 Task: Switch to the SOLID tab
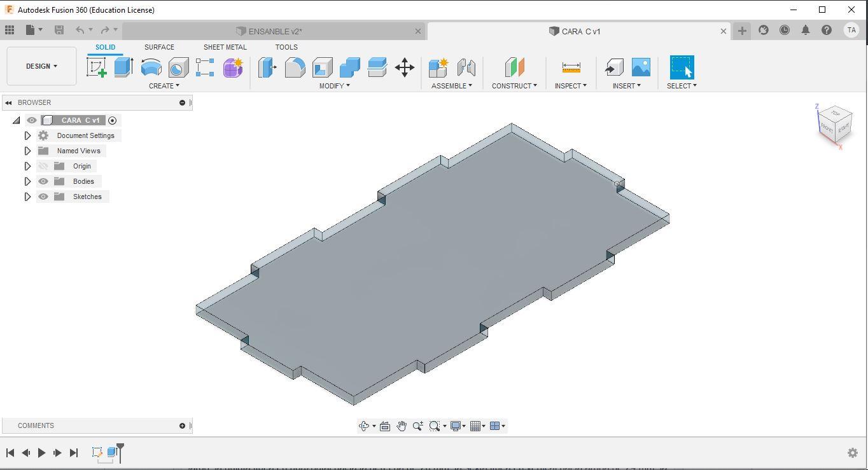(x=106, y=47)
